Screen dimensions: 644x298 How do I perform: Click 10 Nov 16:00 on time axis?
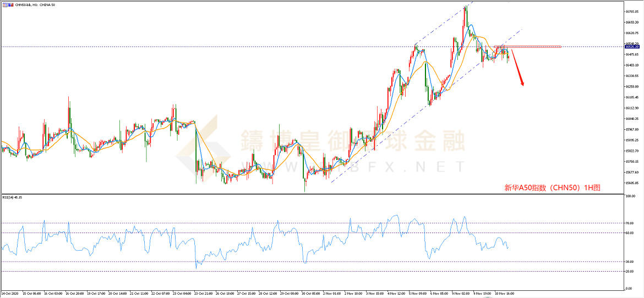[505, 294]
